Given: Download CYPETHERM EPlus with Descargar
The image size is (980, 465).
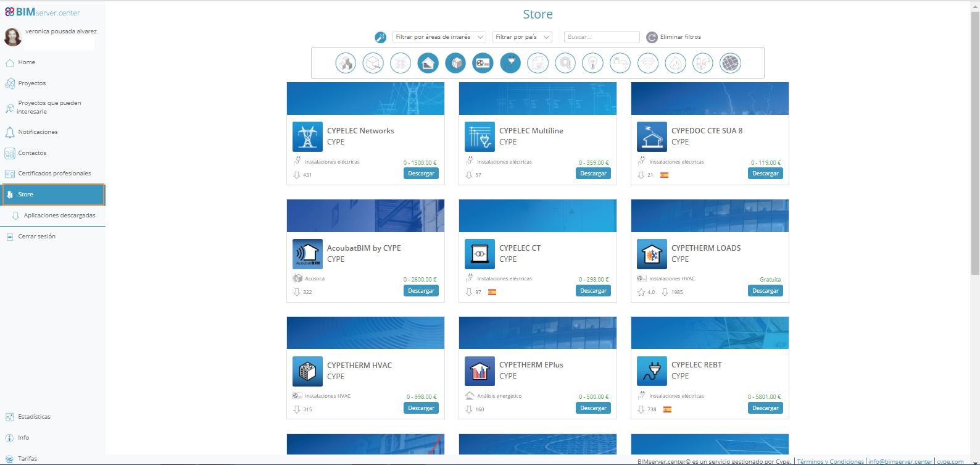Looking at the screenshot, I should coord(594,408).
